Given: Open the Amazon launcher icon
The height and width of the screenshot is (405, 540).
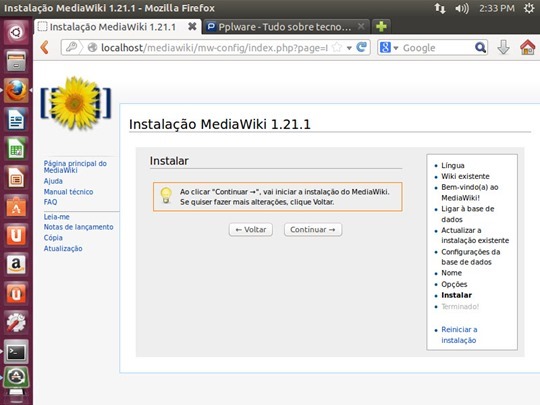Looking at the screenshot, I should (16, 265).
